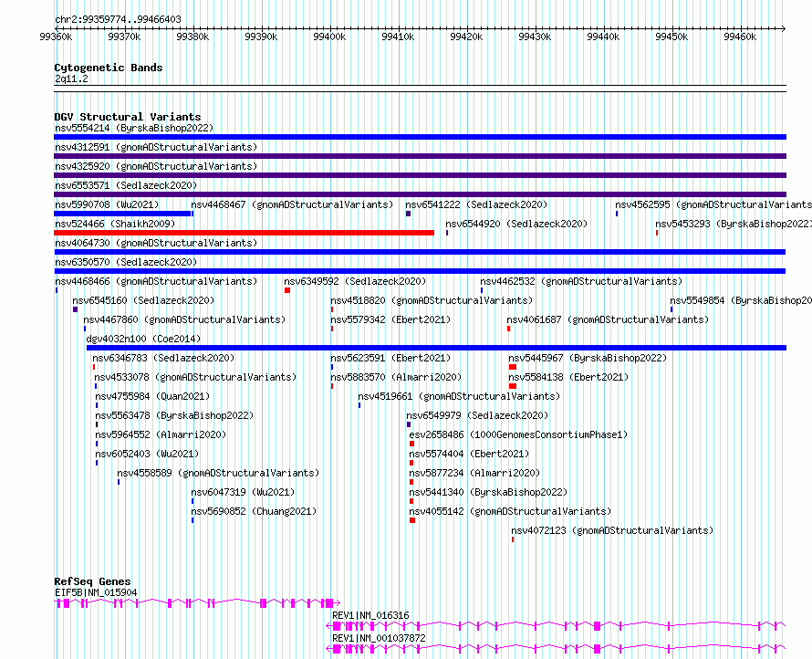Select the nsv4755984 (Quan2021) label
This screenshot has height=659, width=812.
click(152, 396)
